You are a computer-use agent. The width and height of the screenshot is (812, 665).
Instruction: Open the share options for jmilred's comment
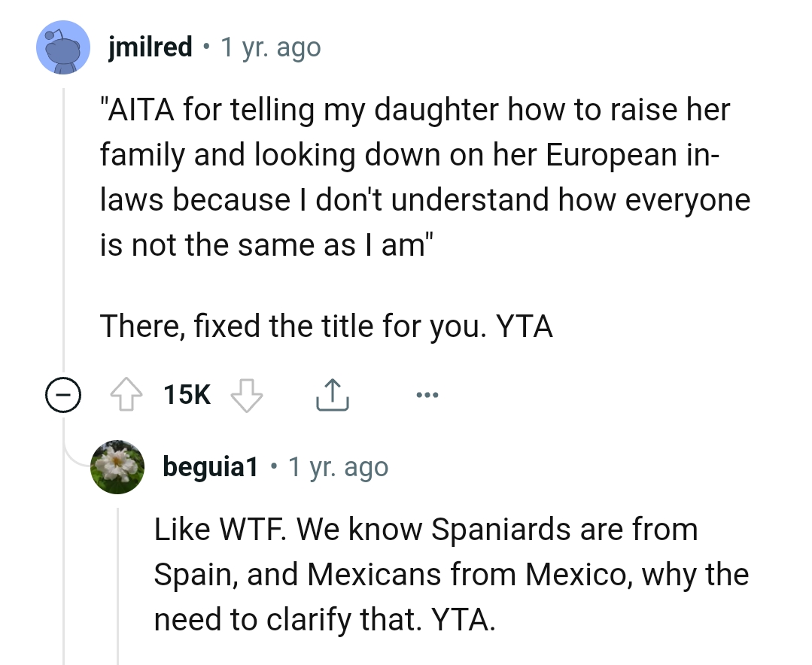click(x=331, y=393)
